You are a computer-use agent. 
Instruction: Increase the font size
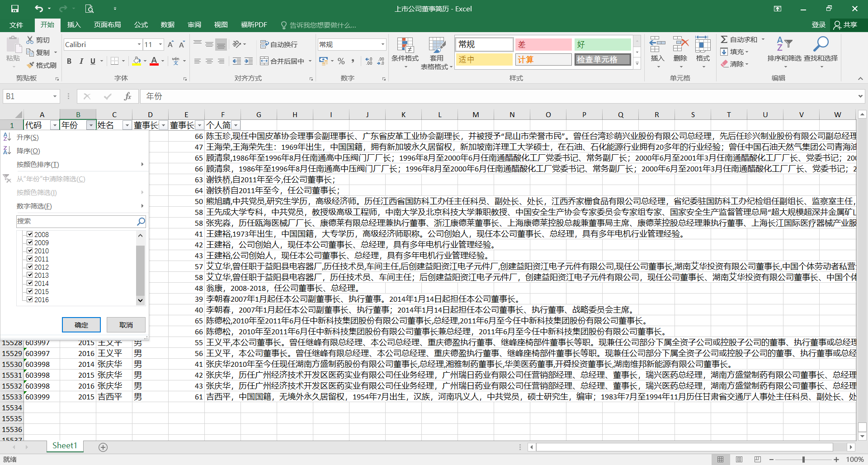170,44
